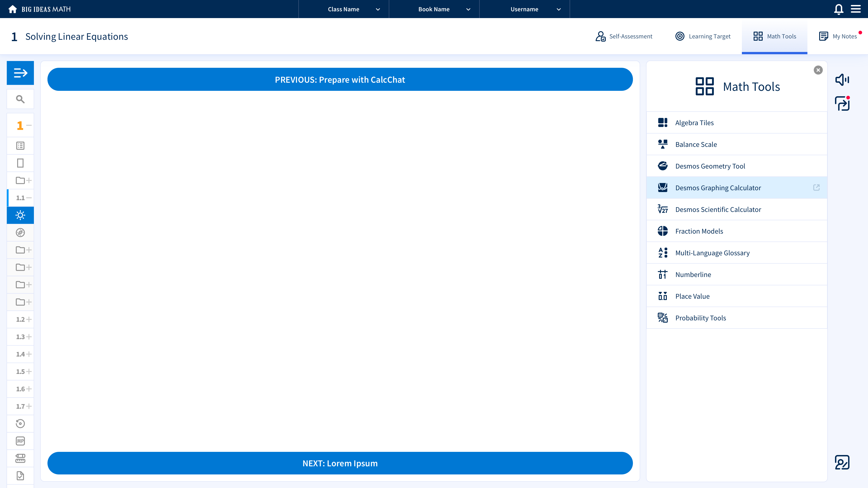
Task: Open the notifications bell
Action: pyautogui.click(x=839, y=9)
